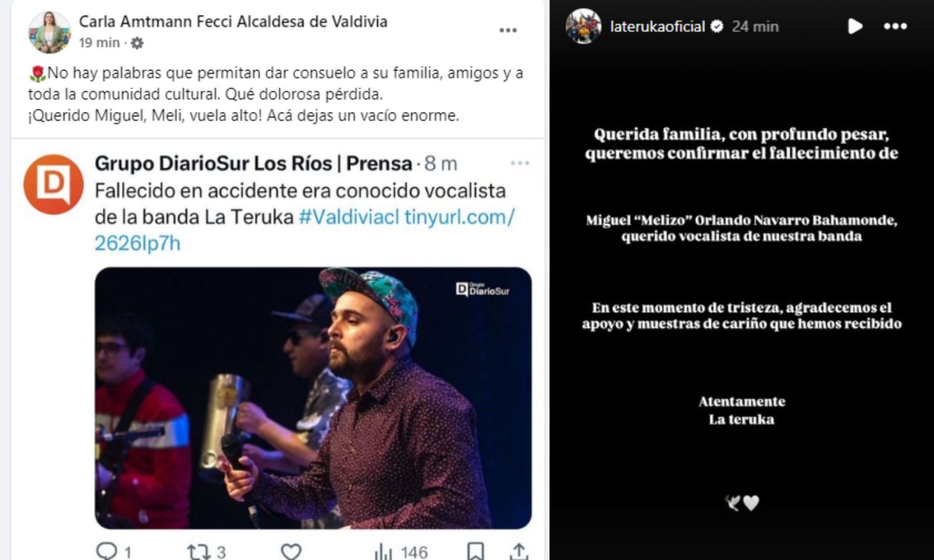Open the tweet's three-dot more menu
The height and width of the screenshot is (560, 934).
(520, 163)
